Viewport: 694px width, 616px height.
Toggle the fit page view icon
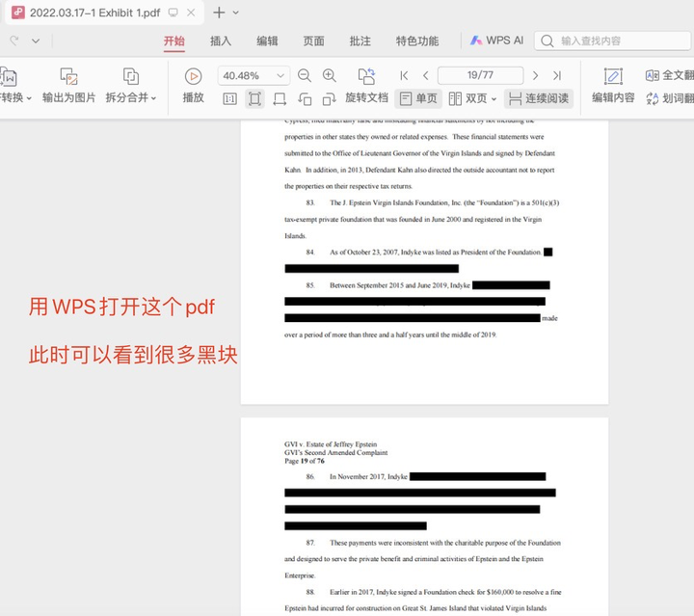click(x=254, y=98)
